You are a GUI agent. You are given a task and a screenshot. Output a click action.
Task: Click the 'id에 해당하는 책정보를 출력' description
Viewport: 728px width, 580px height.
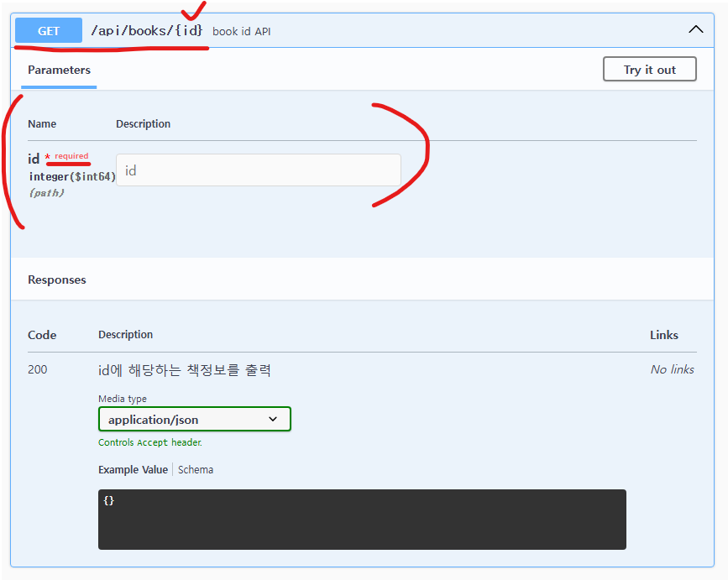[x=185, y=370]
